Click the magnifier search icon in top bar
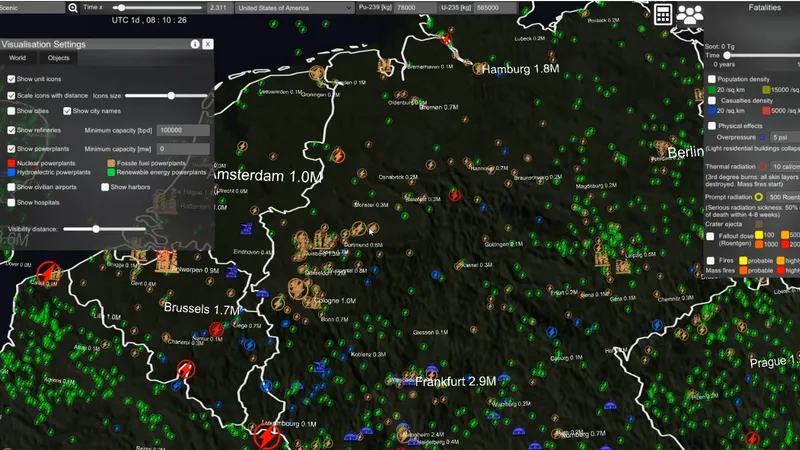800x450 pixels. pyautogui.click(x=73, y=7)
